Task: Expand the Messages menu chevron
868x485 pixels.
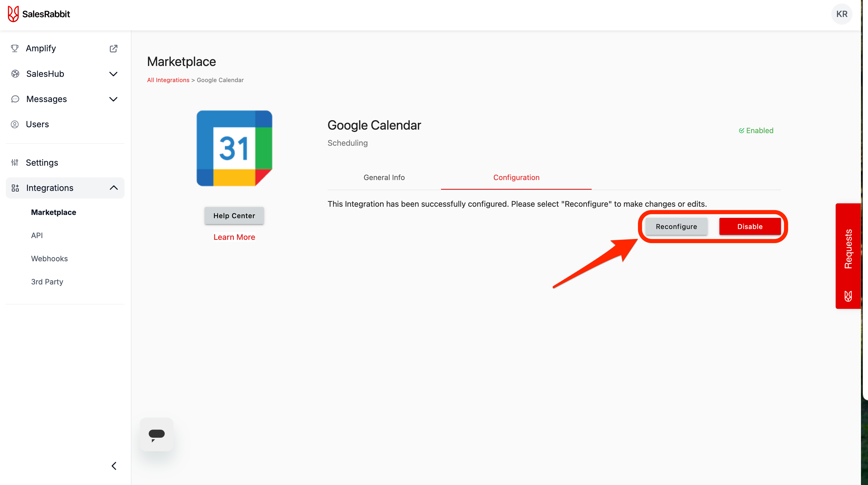Action: (113, 99)
